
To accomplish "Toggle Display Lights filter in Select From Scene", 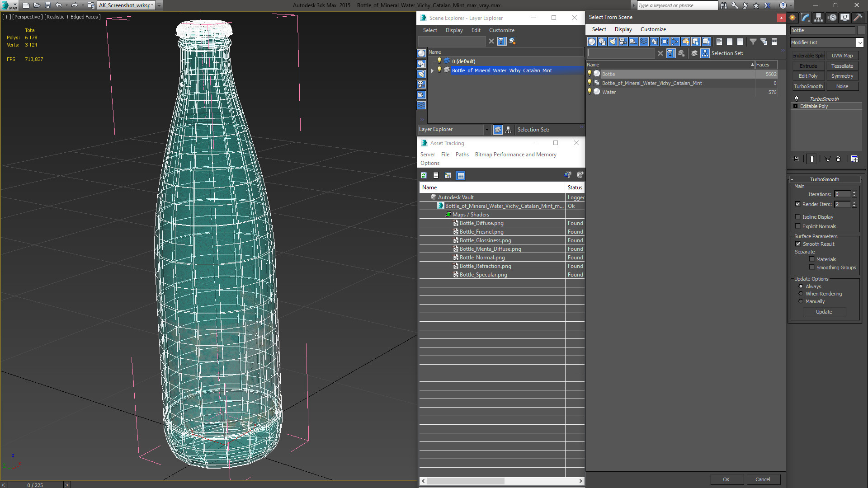I will pos(613,42).
